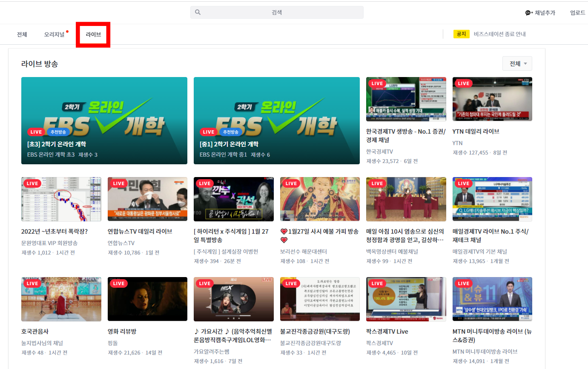Switch to the 전체 tab
The height and width of the screenshot is (369, 588).
coord(22,34)
